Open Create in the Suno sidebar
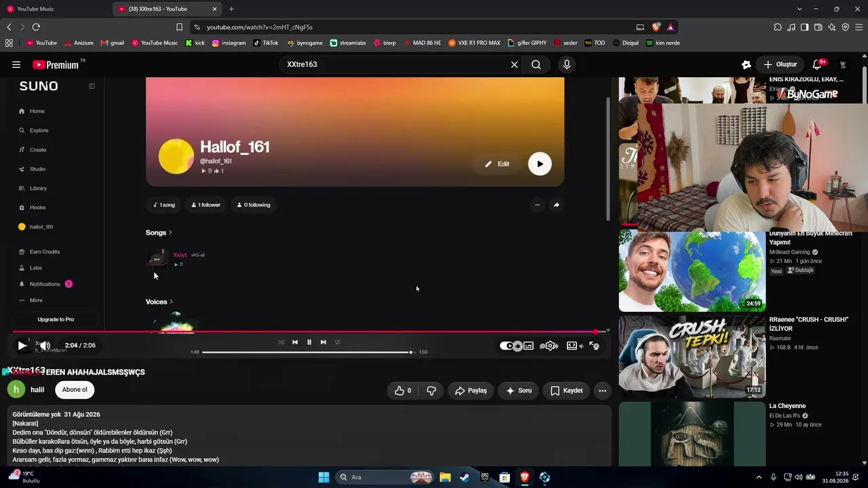This screenshot has height=488, width=868. tap(33, 150)
